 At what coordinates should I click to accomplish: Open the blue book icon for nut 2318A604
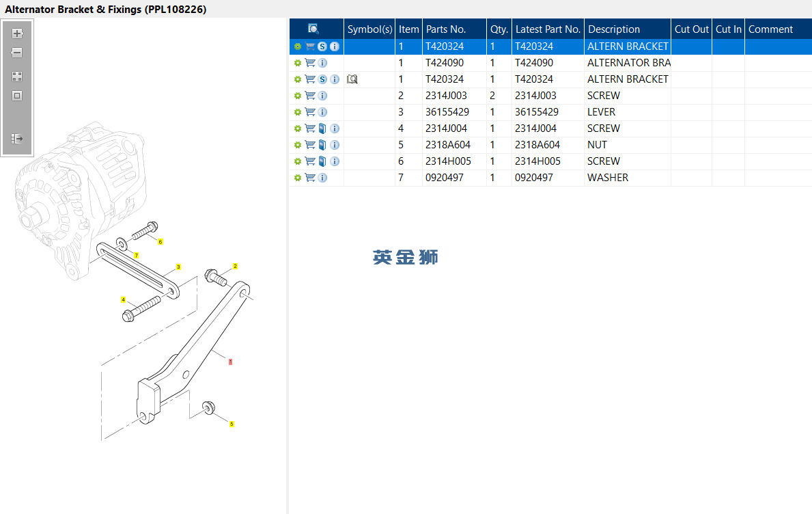tap(322, 145)
